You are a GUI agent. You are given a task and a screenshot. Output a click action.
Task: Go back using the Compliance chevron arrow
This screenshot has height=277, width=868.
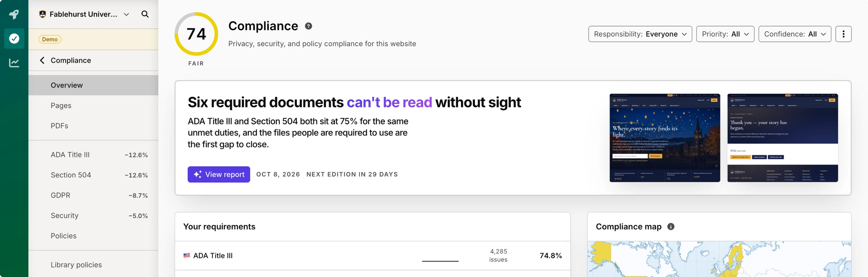tap(42, 60)
